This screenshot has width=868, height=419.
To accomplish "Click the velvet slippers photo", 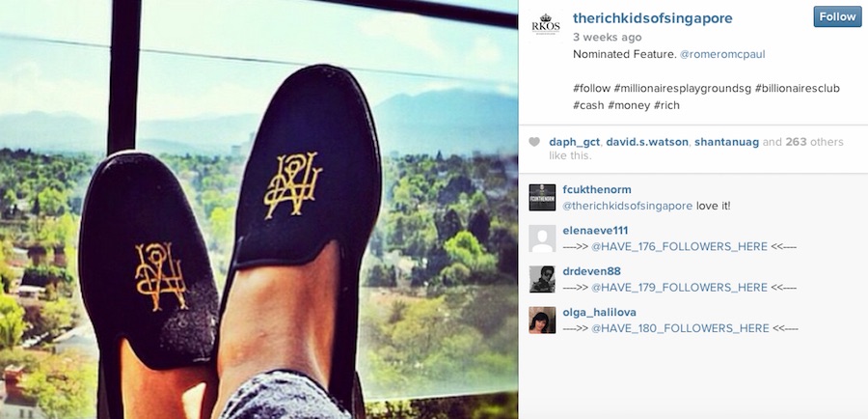I will pos(258,209).
